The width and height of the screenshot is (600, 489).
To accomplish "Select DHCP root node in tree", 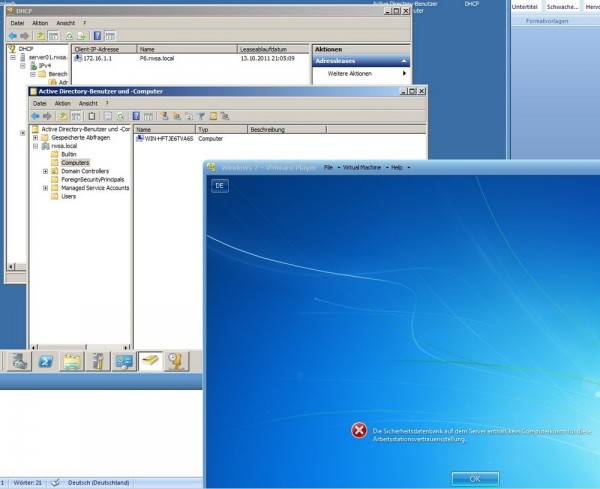I will tap(26, 49).
